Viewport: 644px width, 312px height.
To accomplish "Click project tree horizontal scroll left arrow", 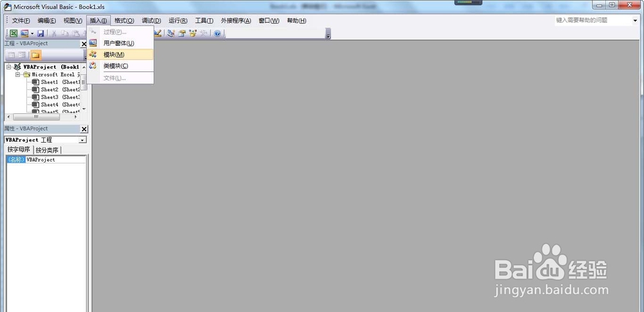I will 9,117.
